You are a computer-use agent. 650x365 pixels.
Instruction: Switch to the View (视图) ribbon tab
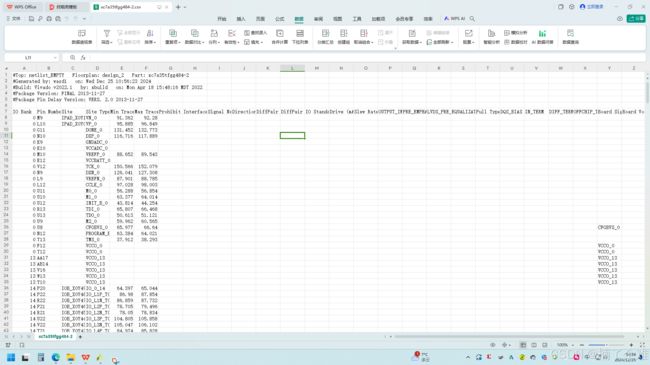(x=337, y=19)
